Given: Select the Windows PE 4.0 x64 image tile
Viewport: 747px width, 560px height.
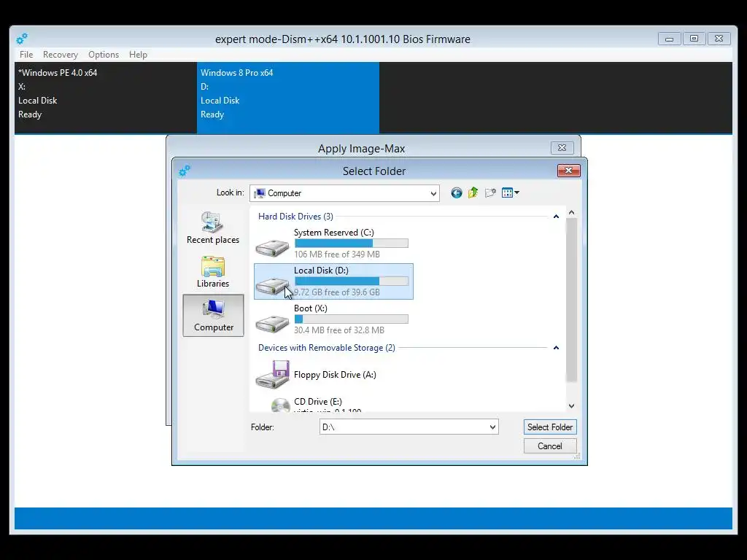Looking at the screenshot, I should (x=106, y=98).
